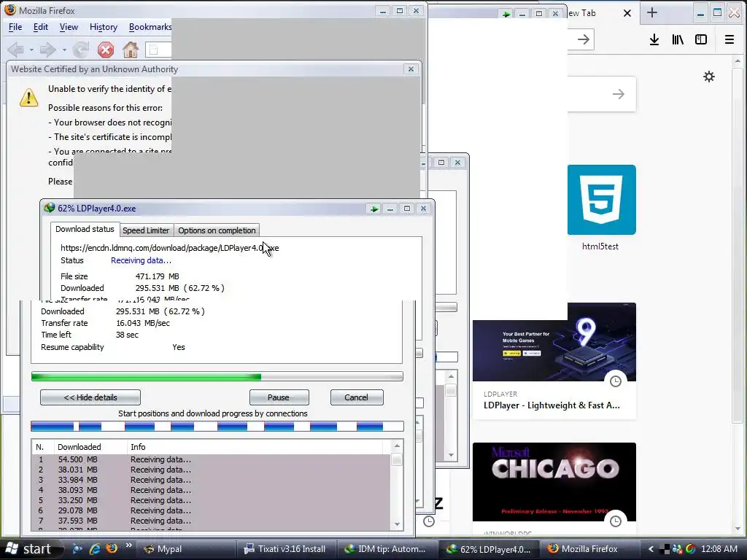Open the File menu in Firefox

(x=15, y=27)
